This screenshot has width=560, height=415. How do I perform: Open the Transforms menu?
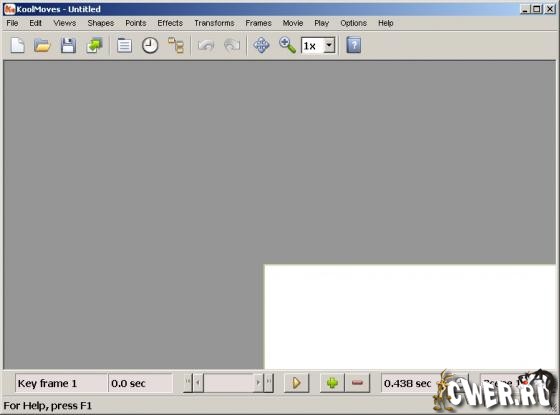click(214, 23)
